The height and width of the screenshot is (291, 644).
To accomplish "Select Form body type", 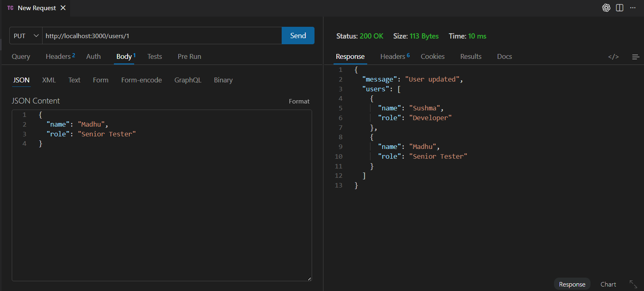I will 101,80.
